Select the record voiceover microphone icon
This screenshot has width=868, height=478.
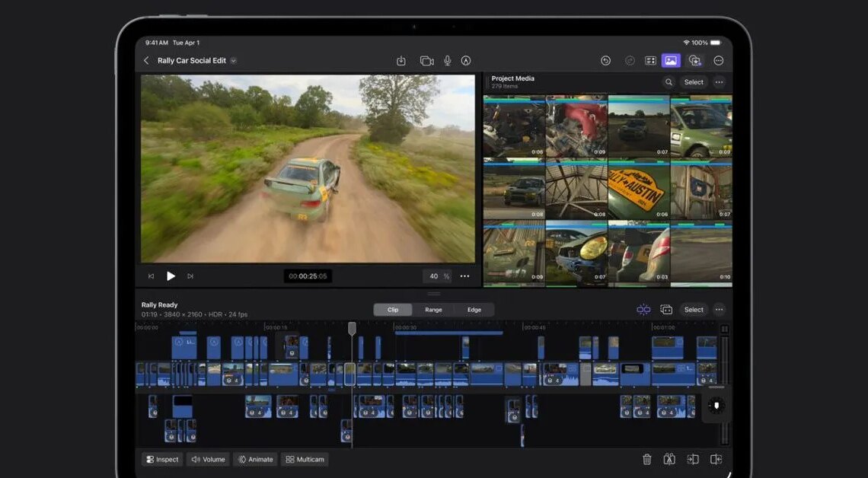pos(447,60)
